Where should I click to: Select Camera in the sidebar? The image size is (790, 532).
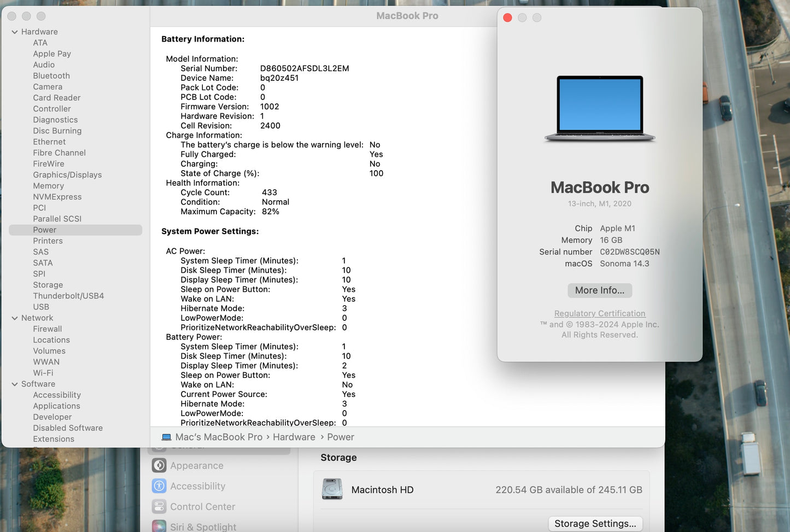coord(48,86)
